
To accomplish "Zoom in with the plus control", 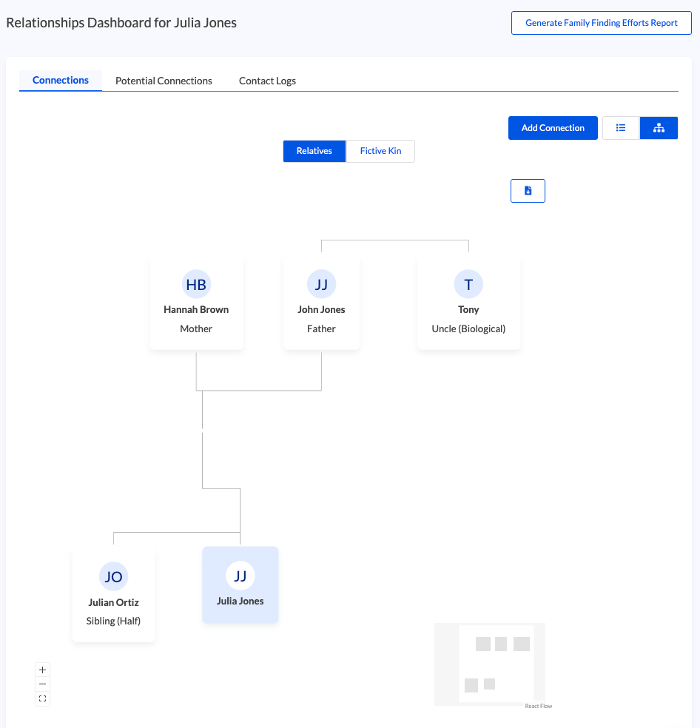I will coord(42,670).
